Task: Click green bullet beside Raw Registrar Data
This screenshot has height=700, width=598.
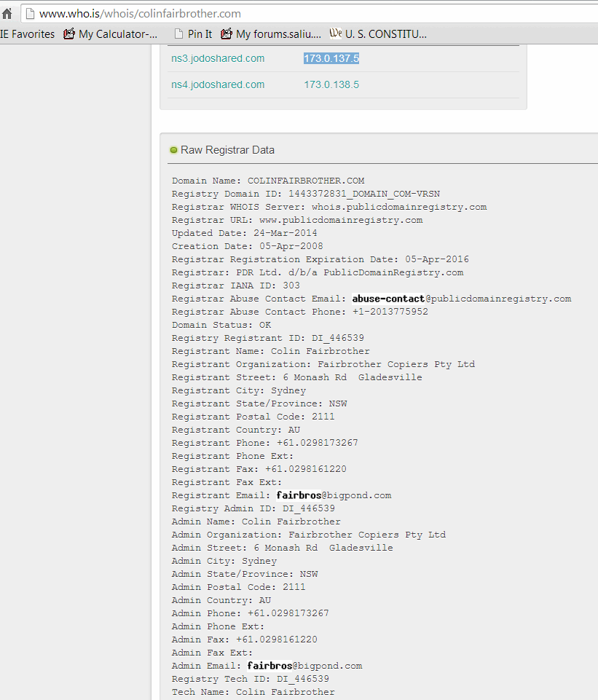Action: click(173, 150)
